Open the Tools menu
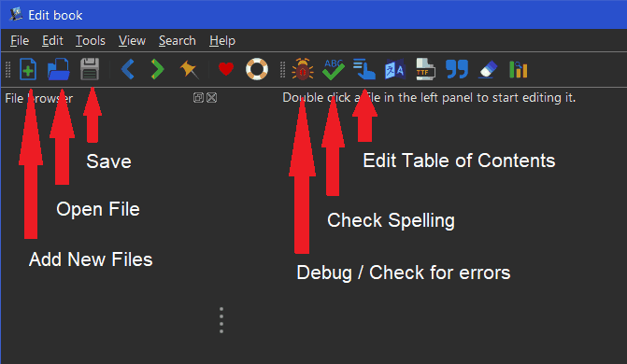Image resolution: width=627 pixels, height=364 pixels. 91,40
